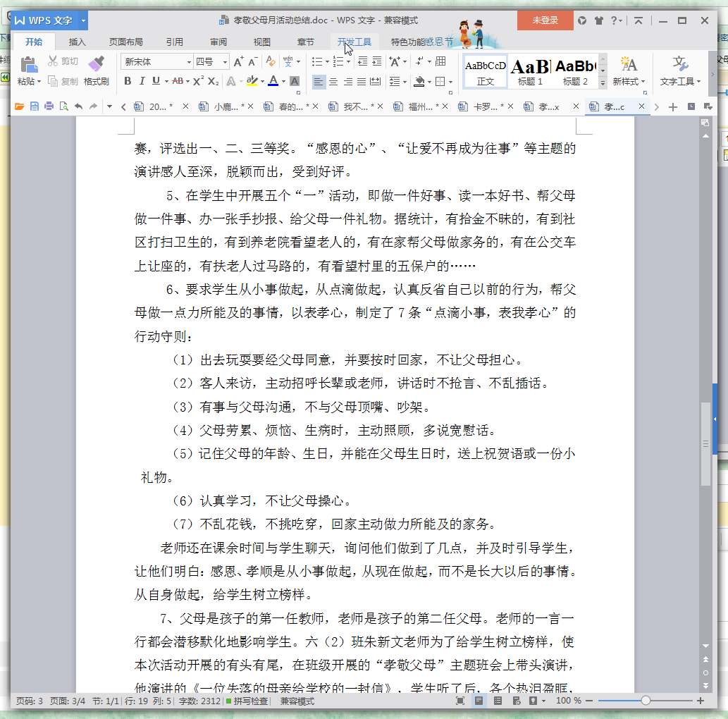Screen dimensions: 728x719
Task: Click the undo arrow icon
Action: point(78,106)
